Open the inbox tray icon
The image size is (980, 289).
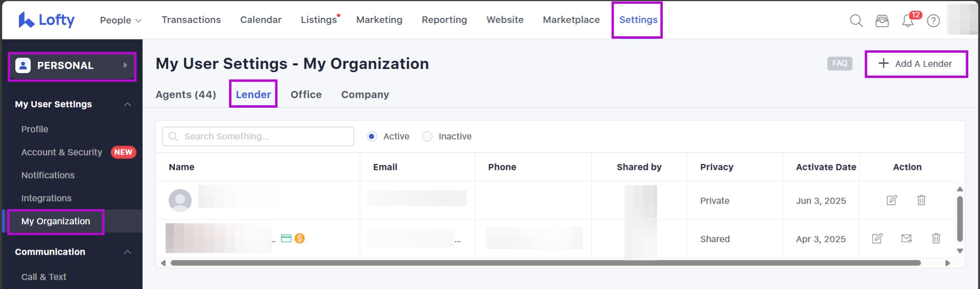tap(882, 20)
